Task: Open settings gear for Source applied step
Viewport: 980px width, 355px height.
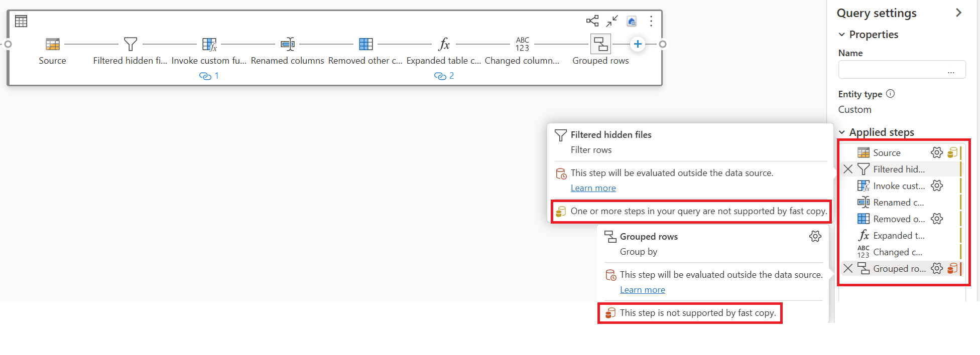Action: [x=936, y=152]
